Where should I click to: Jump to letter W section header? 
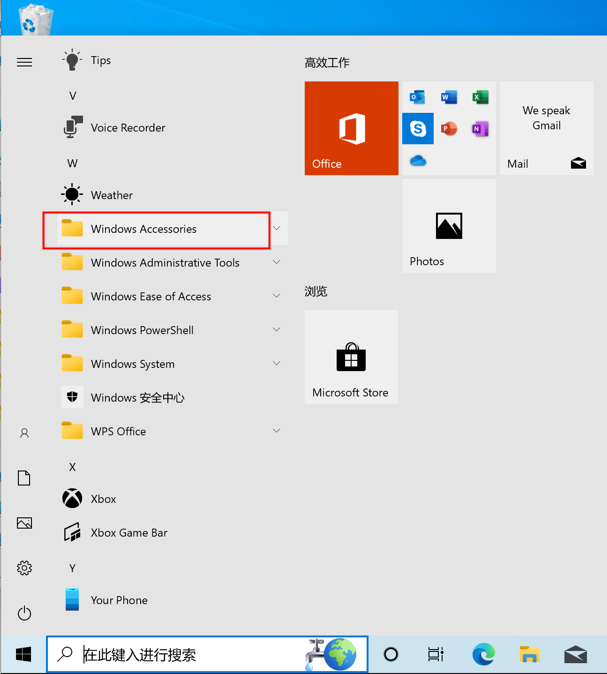coord(72,163)
